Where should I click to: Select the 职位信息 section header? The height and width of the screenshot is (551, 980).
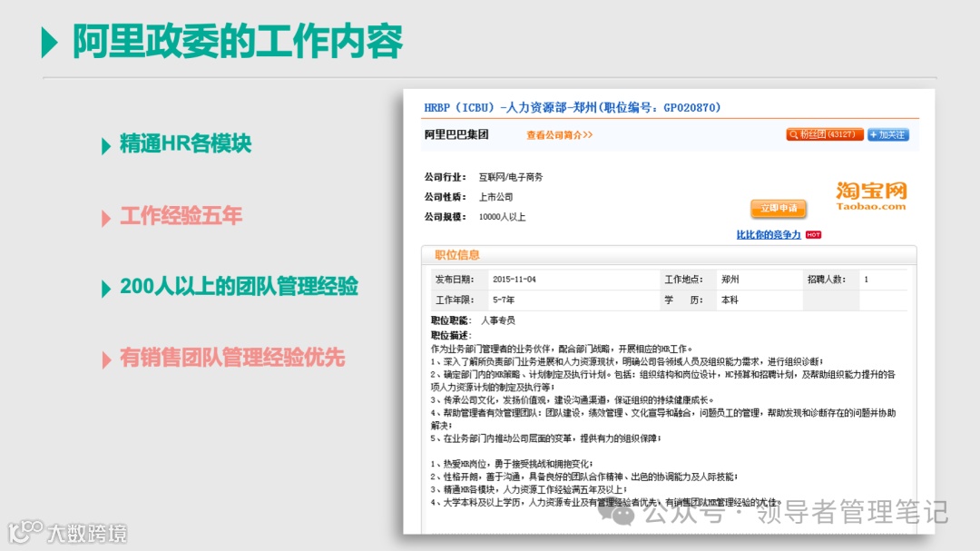point(456,254)
